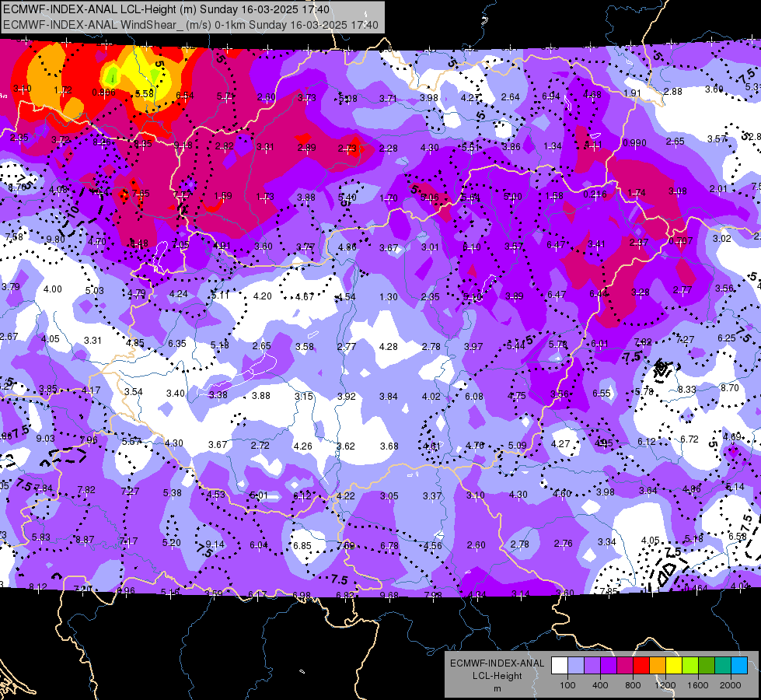Image resolution: width=761 pixels, height=700 pixels.
Task: Click the LCL-Height (m) header title line
Action: click(x=166, y=9)
